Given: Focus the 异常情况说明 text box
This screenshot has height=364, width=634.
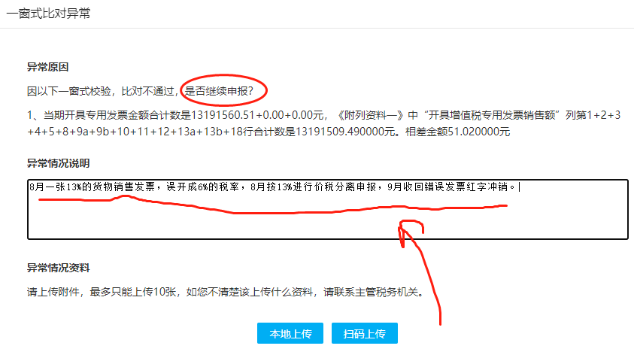Looking at the screenshot, I should coord(327,209).
